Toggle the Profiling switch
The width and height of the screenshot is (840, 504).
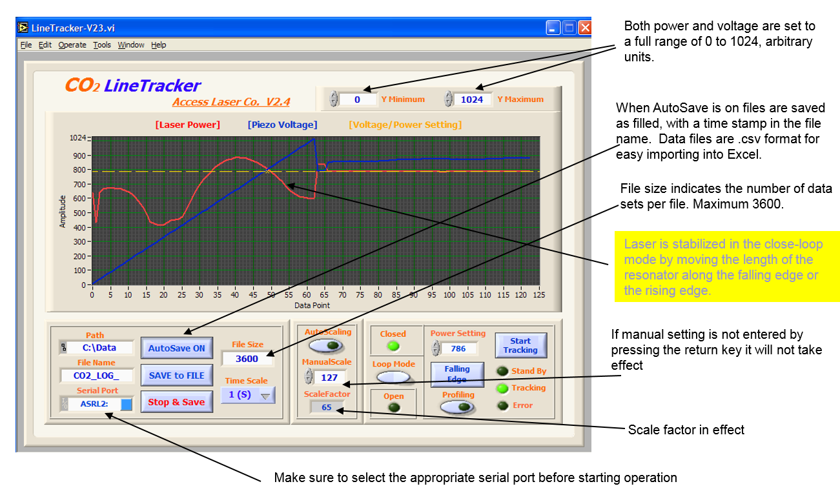coord(458,407)
